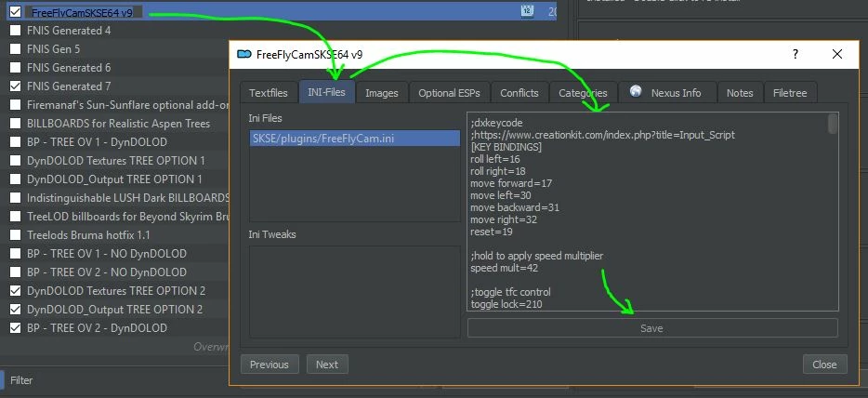Click the 'move right=32' line

[x=504, y=219]
